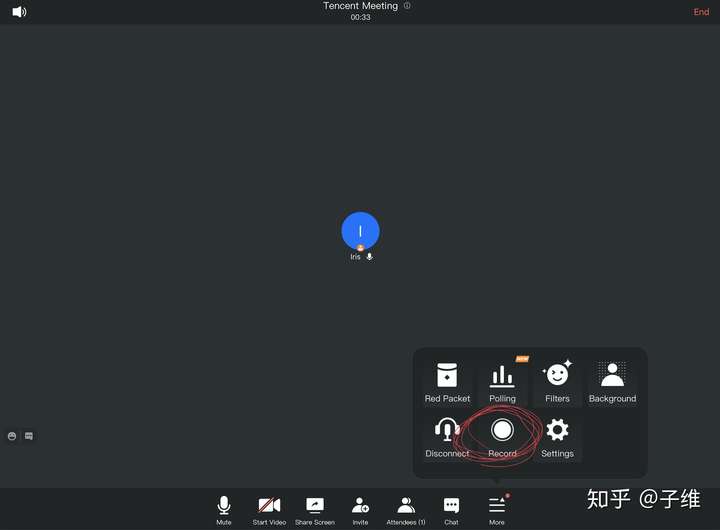The width and height of the screenshot is (720, 530).
Task: Show meeting info beside the Tencent Meeting title
Action: click(407, 6)
